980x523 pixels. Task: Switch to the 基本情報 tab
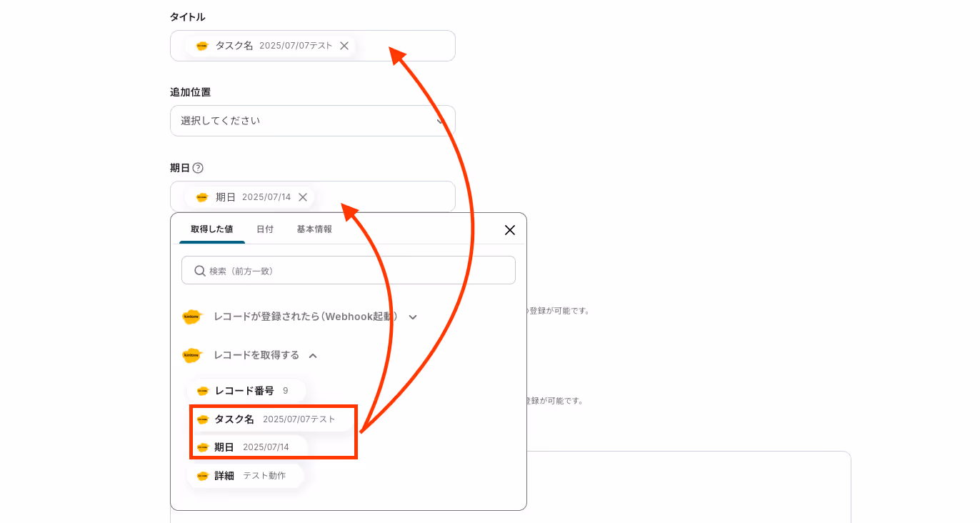coord(314,229)
